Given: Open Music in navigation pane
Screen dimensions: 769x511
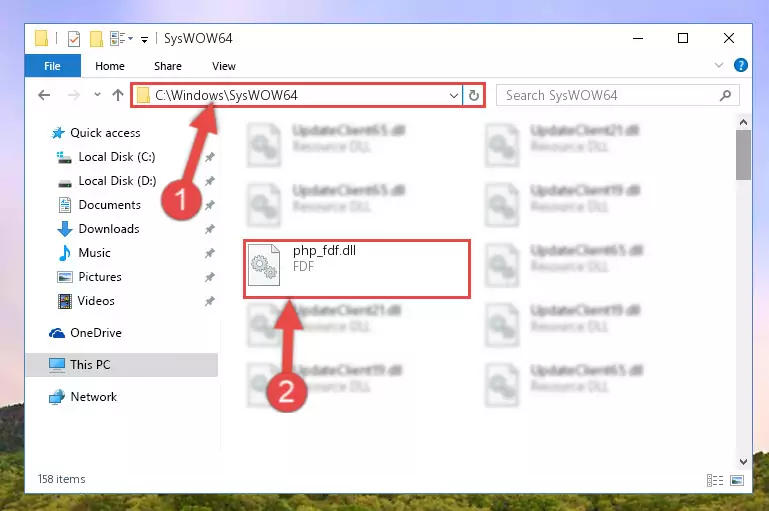Looking at the screenshot, I should point(94,253).
